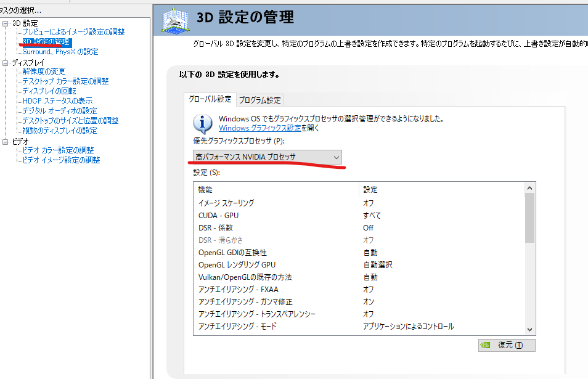
Task: Open デスクトップのサイズと位置の調整
Action: [70, 121]
